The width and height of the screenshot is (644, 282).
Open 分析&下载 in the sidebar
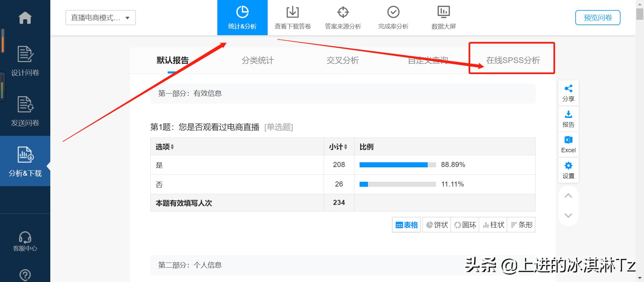[x=25, y=161]
